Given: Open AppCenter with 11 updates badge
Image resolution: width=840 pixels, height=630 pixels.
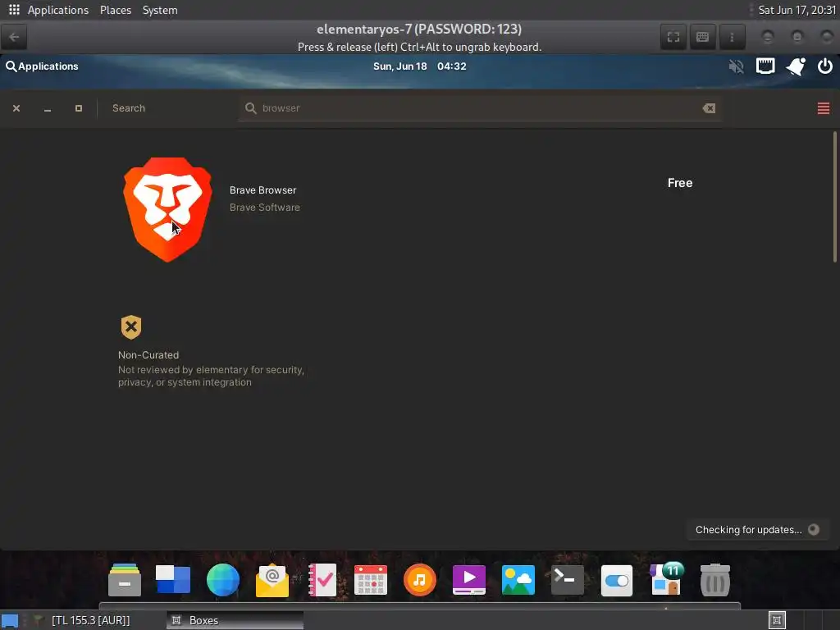Looking at the screenshot, I should click(666, 578).
